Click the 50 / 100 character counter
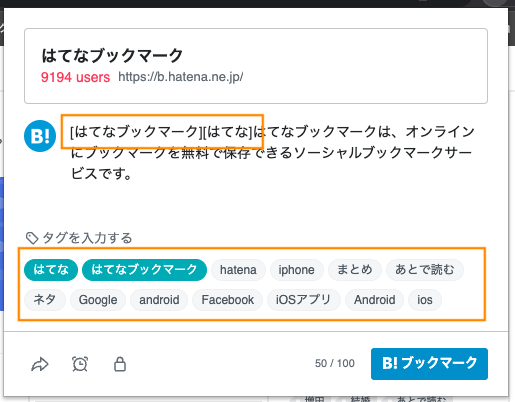The width and height of the screenshot is (515, 402). 335,363
